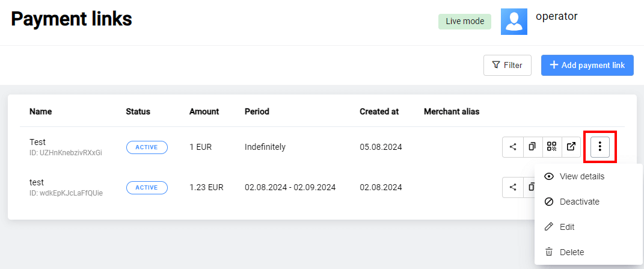Share the 1.23 EUR test link
The width and height of the screenshot is (644, 269).
[513, 187]
